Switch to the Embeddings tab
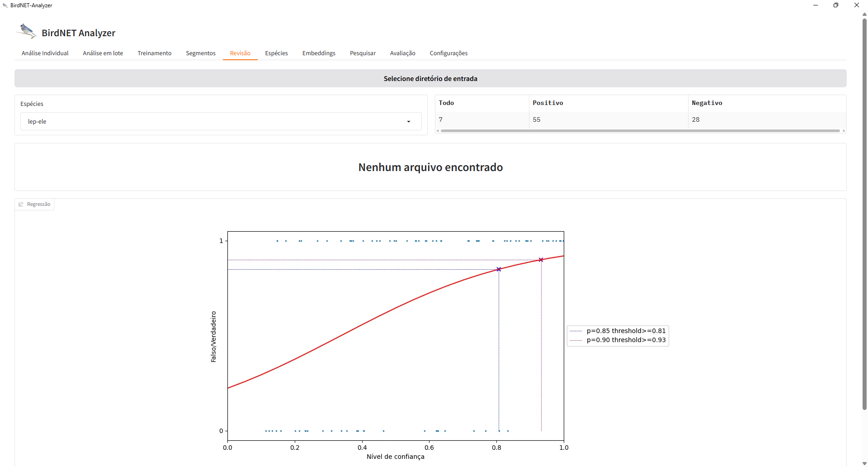Viewport: 868px width, 467px height. (x=319, y=53)
